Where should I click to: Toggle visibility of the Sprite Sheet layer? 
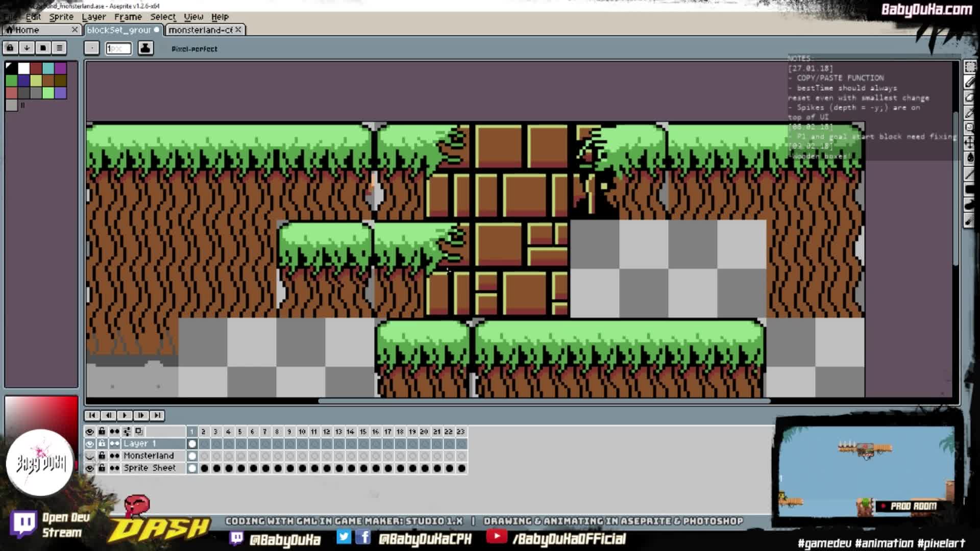tap(90, 468)
